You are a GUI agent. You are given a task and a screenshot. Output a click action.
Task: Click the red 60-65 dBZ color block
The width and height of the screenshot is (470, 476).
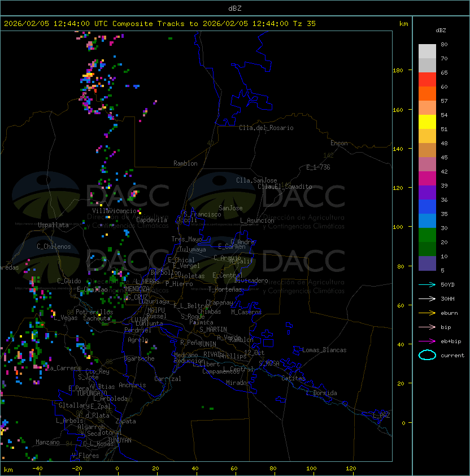[x=427, y=80]
